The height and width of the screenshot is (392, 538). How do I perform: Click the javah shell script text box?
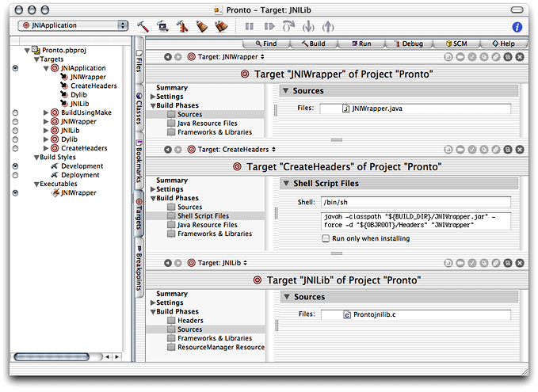(415, 221)
